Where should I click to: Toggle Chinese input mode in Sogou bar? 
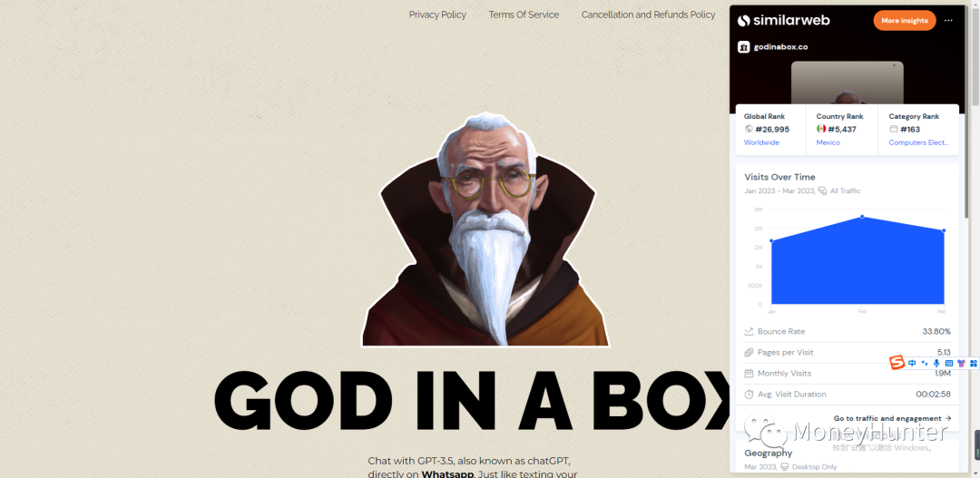click(x=913, y=363)
